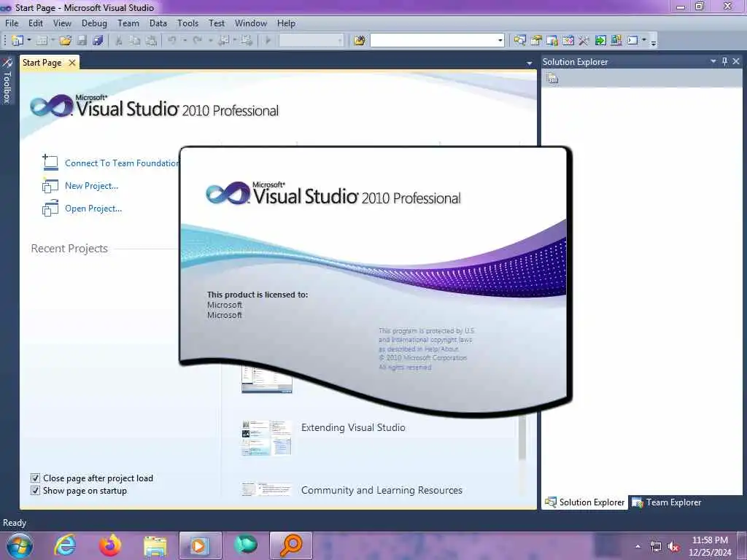This screenshot has height=560, width=747.
Task: Open the Data menu
Action: (x=158, y=23)
